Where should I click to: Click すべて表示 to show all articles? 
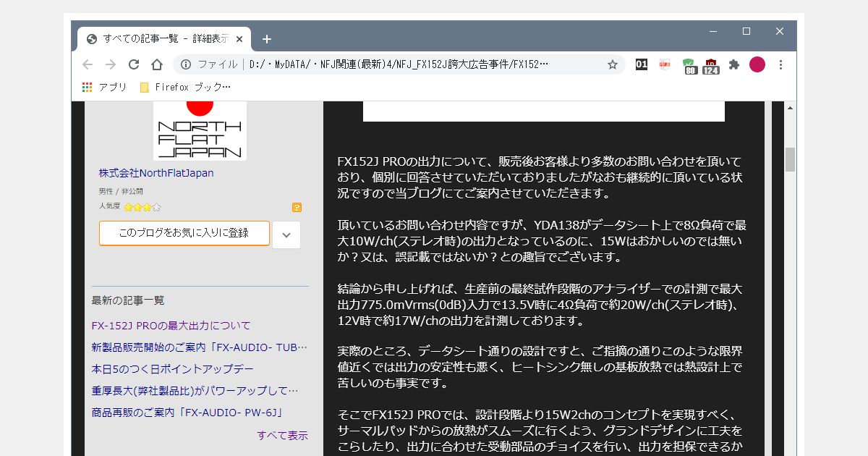[x=283, y=435]
